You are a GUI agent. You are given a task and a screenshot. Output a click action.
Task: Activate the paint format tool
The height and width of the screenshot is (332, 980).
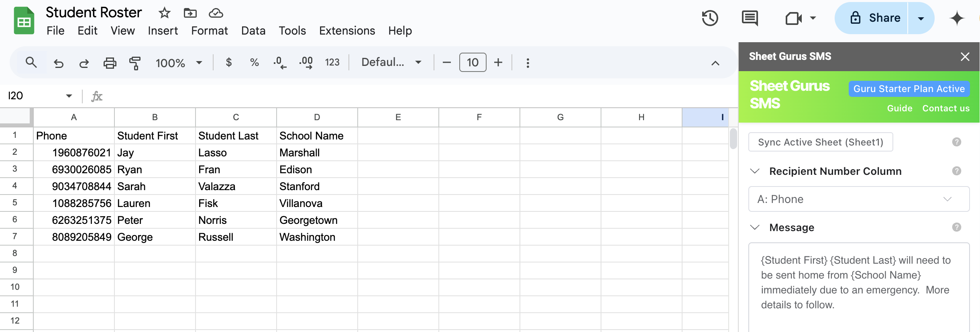point(135,63)
